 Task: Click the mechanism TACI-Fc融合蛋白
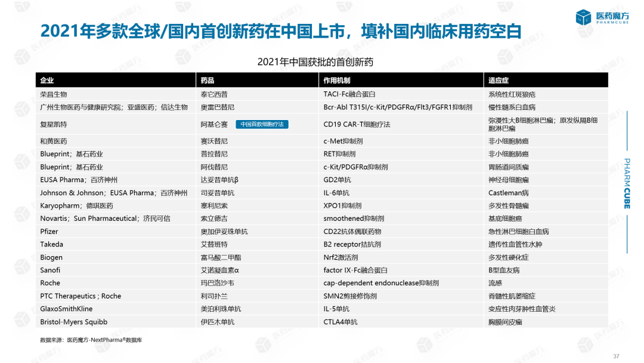(x=349, y=94)
